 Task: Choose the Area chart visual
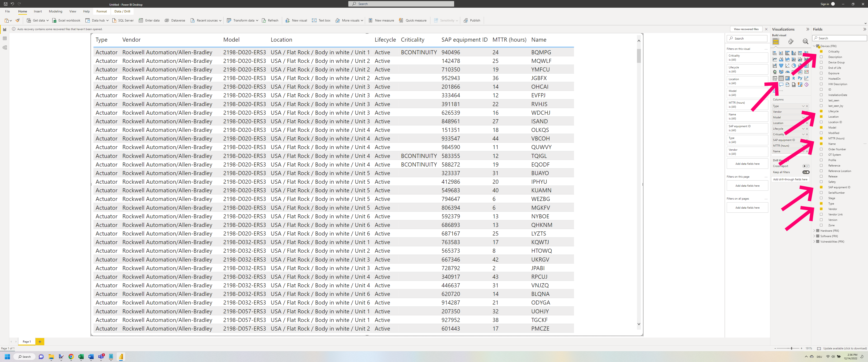(x=781, y=59)
